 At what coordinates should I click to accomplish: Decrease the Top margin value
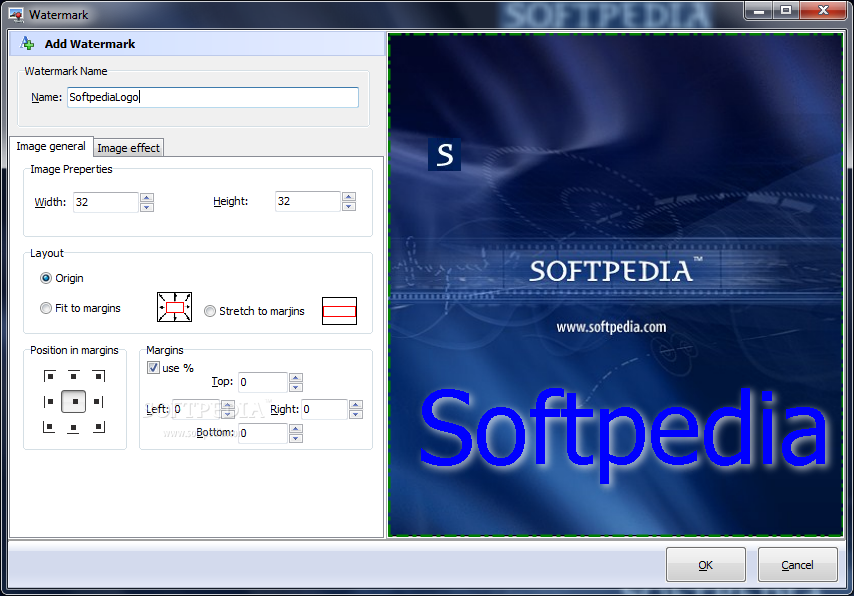[x=296, y=387]
